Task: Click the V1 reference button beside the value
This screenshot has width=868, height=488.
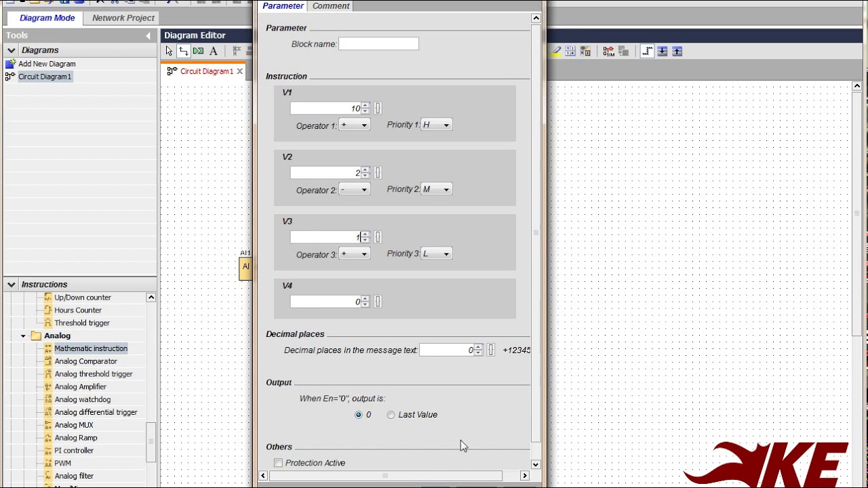Action: (378, 108)
